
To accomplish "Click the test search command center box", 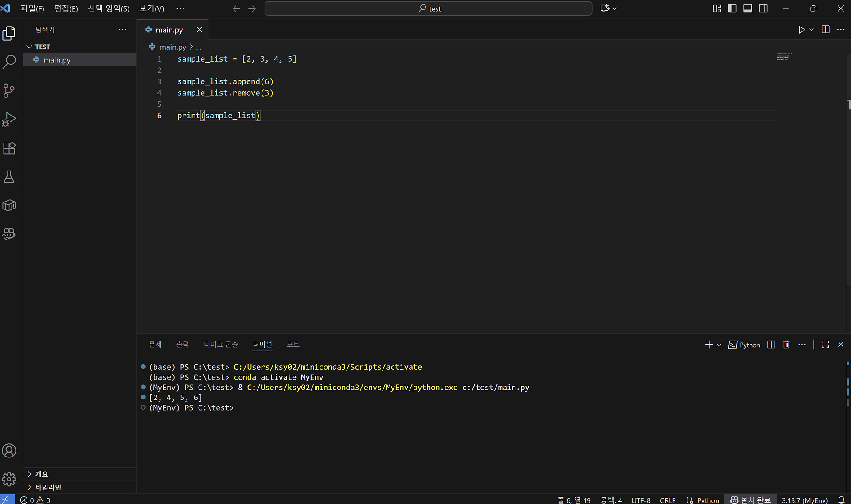I will tap(428, 8).
